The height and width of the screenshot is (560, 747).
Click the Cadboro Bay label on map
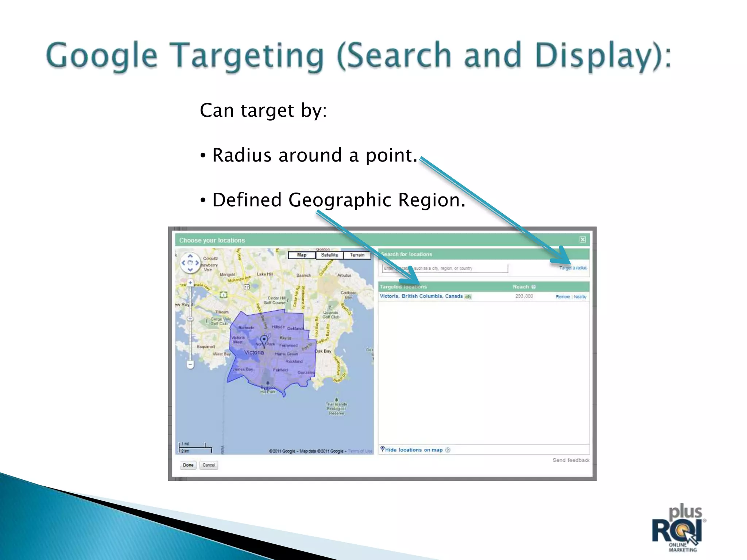pos(348,295)
